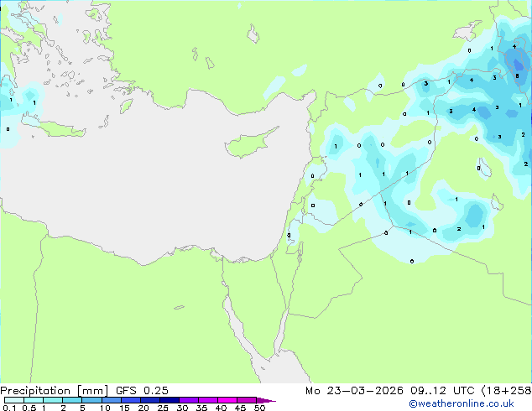Click the "Mo 23-03-2026" date text
The height and width of the screenshot is (411, 532).
(354, 391)
